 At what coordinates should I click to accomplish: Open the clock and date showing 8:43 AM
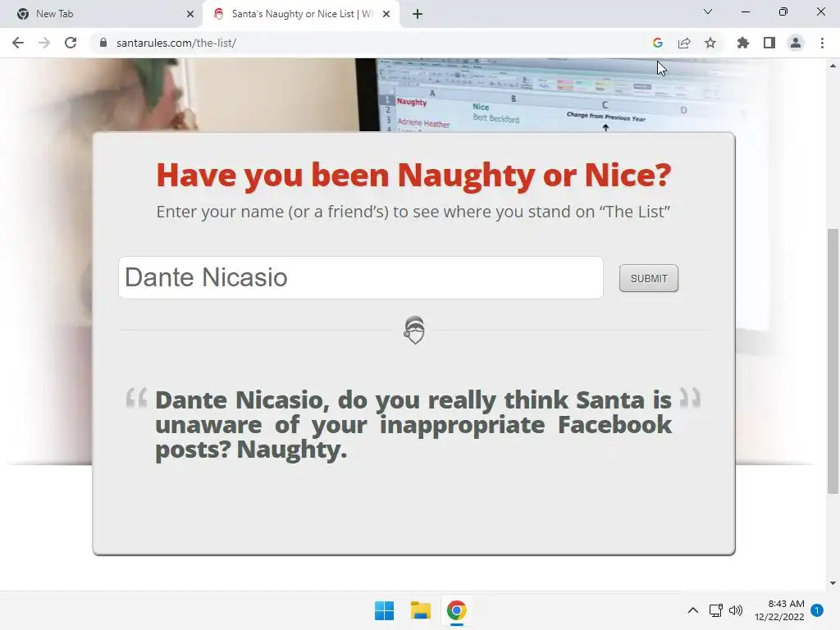pyautogui.click(x=779, y=610)
